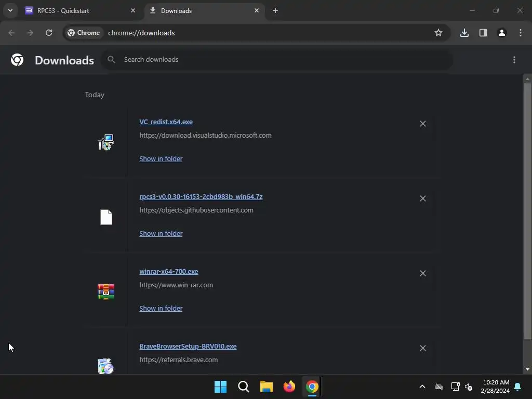Remove VC_redist.x64.exe from the list
The height and width of the screenshot is (399, 532).
(423, 124)
